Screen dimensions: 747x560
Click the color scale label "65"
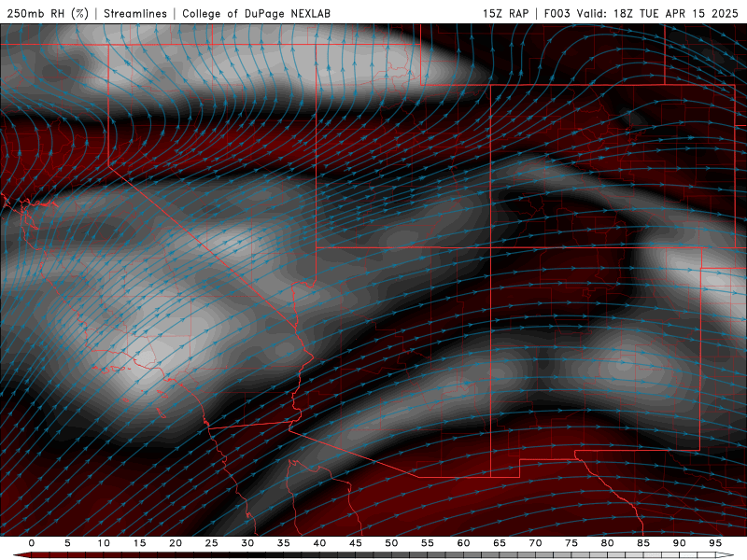[x=500, y=543]
